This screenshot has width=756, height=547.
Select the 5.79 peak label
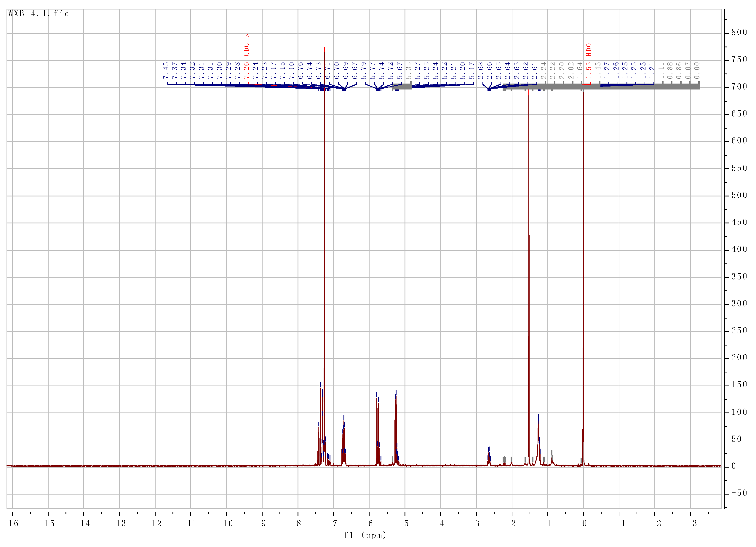pos(364,70)
